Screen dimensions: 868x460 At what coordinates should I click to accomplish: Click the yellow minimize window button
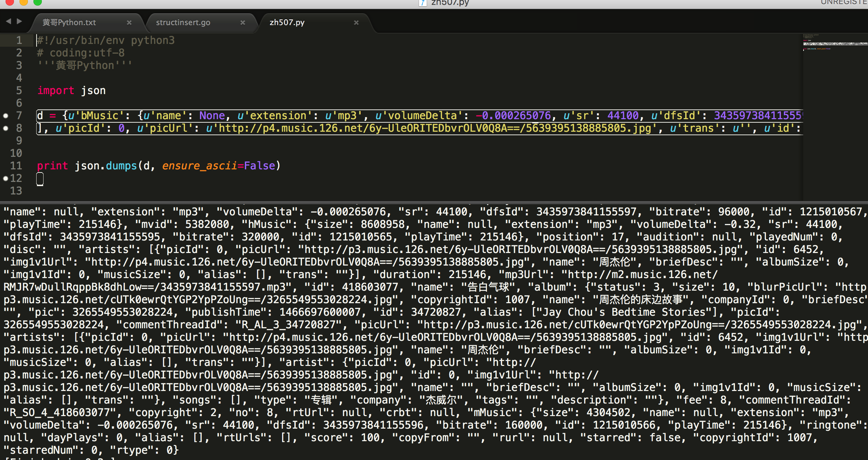(24, 2)
